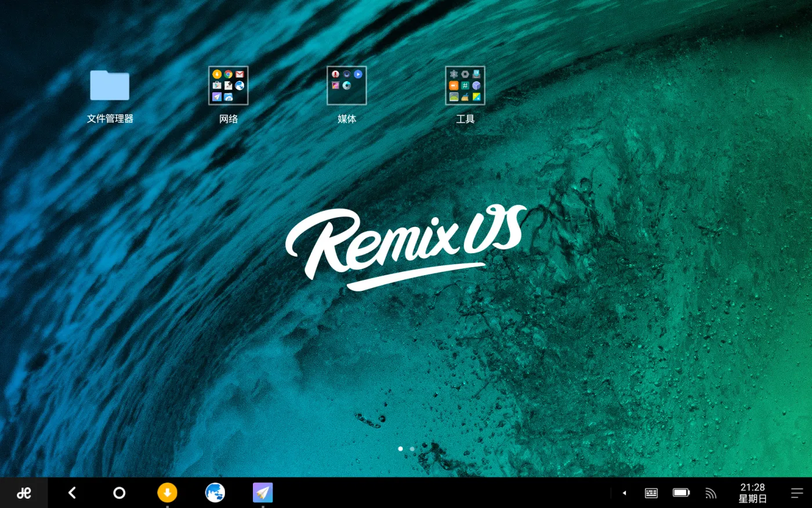This screenshot has width=812, height=508.
Task: Expand the 网络 app folder
Action: (229, 86)
